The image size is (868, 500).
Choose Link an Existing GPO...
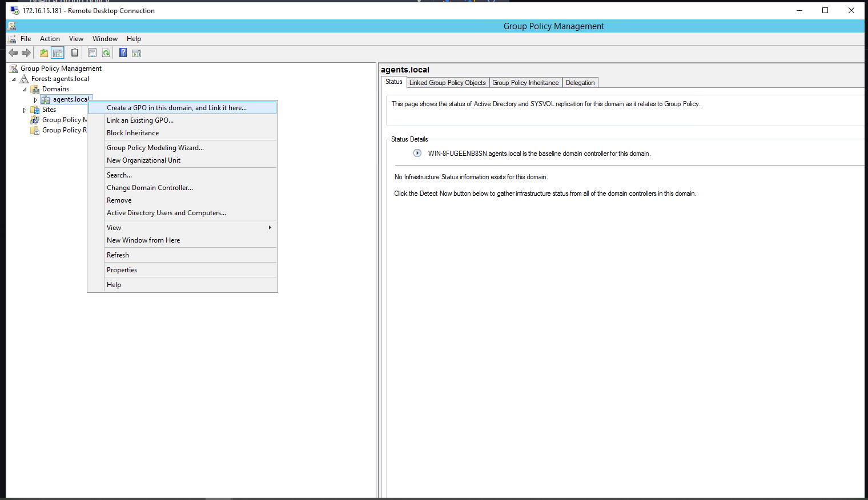(x=182, y=120)
